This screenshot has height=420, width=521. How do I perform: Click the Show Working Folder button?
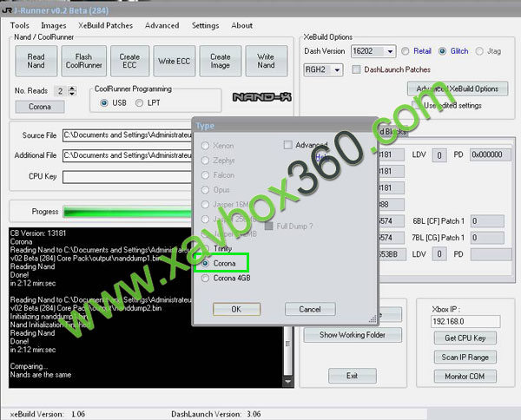click(x=353, y=335)
